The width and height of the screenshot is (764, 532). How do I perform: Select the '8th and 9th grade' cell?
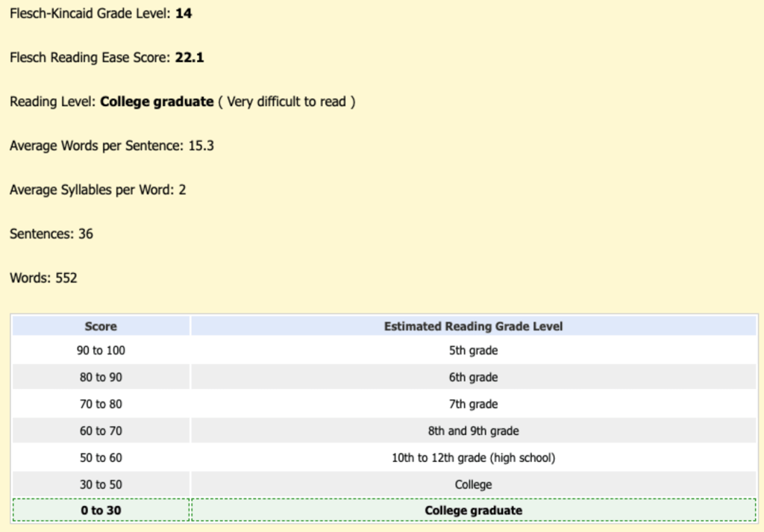coord(474,431)
